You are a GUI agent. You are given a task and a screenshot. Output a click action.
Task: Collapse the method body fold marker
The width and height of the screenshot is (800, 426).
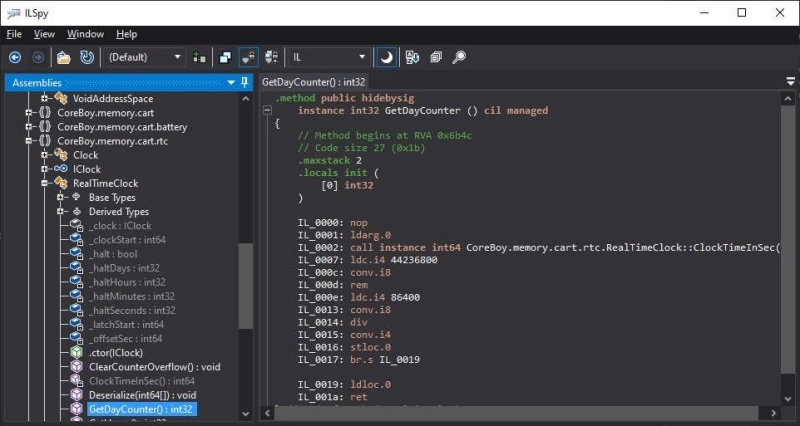point(267,110)
